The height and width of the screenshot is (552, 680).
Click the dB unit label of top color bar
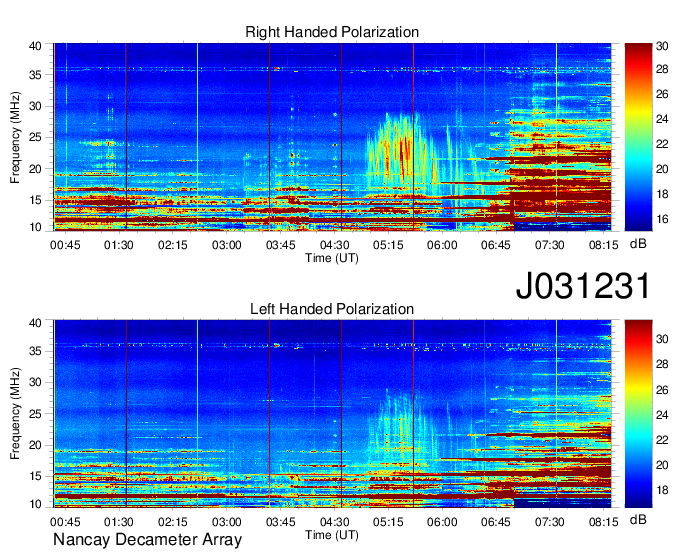coord(638,244)
